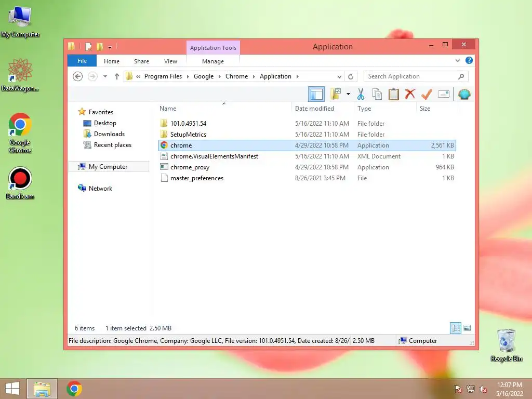Sort files by Size column

click(x=437, y=108)
